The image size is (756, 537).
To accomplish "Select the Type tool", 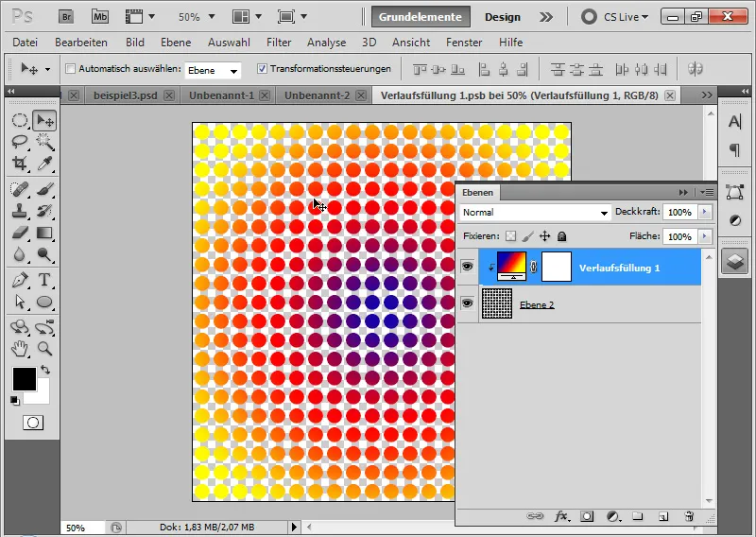I will tap(44, 279).
